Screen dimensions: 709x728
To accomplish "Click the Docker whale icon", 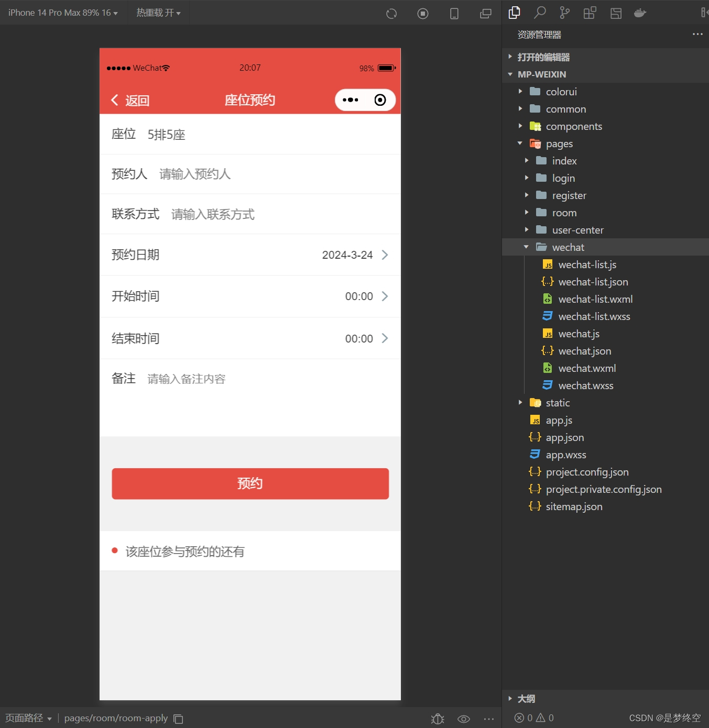I will coord(640,13).
